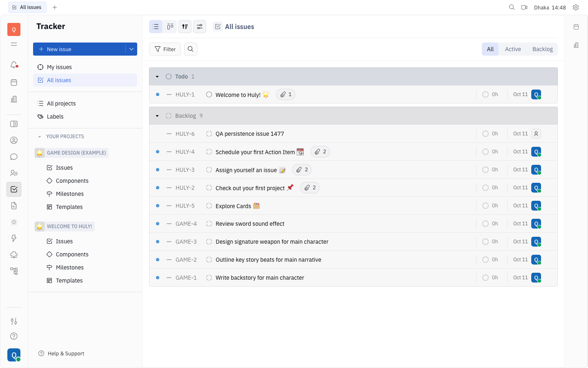Collapse the YOUR PROJECTS section
The image size is (588, 368).
40,137
